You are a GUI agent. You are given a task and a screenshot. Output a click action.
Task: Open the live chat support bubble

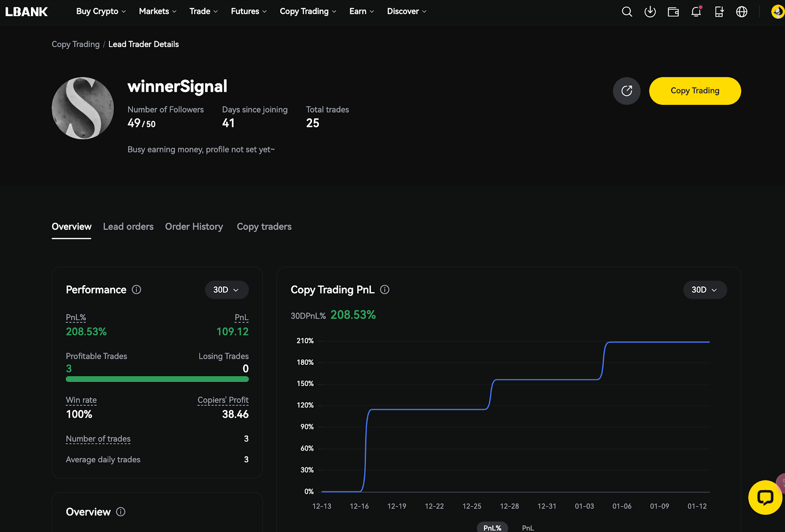pos(765,498)
